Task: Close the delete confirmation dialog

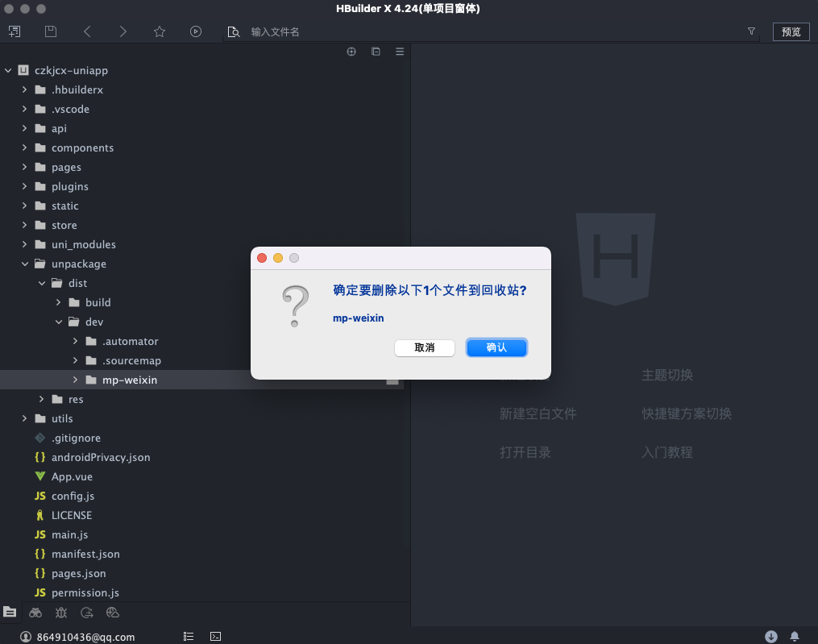Action: [x=262, y=258]
